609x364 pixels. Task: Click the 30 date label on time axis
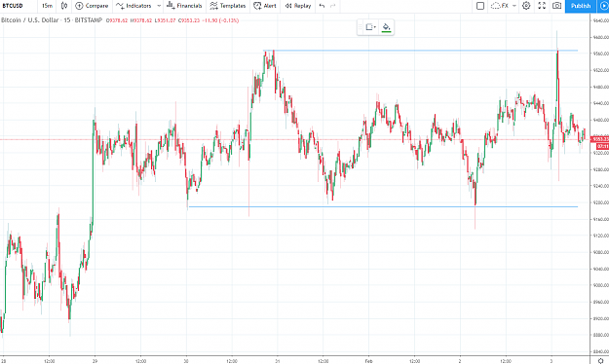click(186, 361)
